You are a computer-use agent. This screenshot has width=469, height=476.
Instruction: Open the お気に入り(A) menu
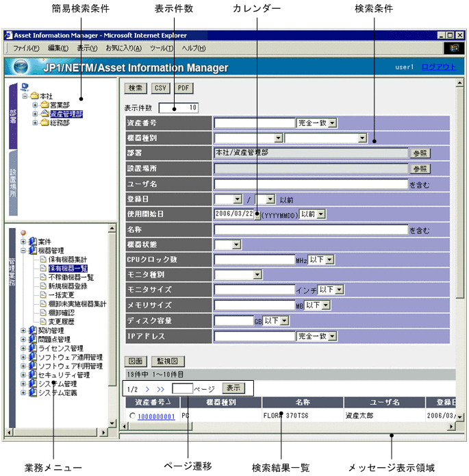coord(123,48)
